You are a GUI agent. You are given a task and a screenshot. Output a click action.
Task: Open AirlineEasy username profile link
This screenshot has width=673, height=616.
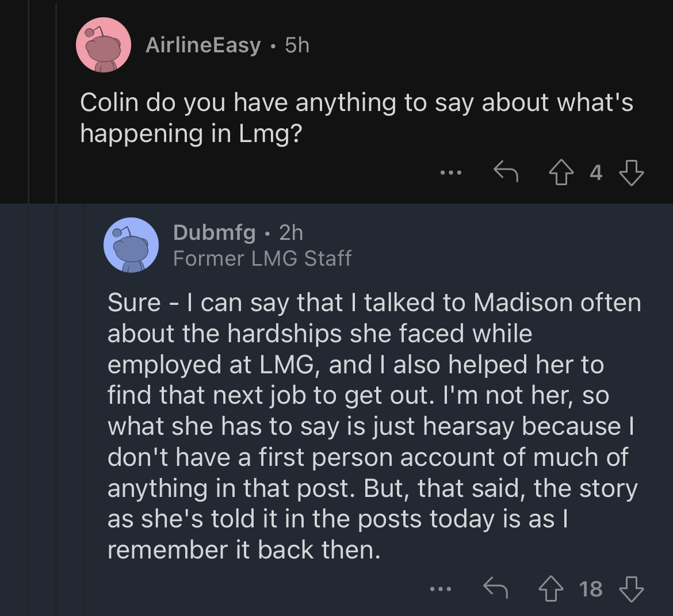(203, 45)
